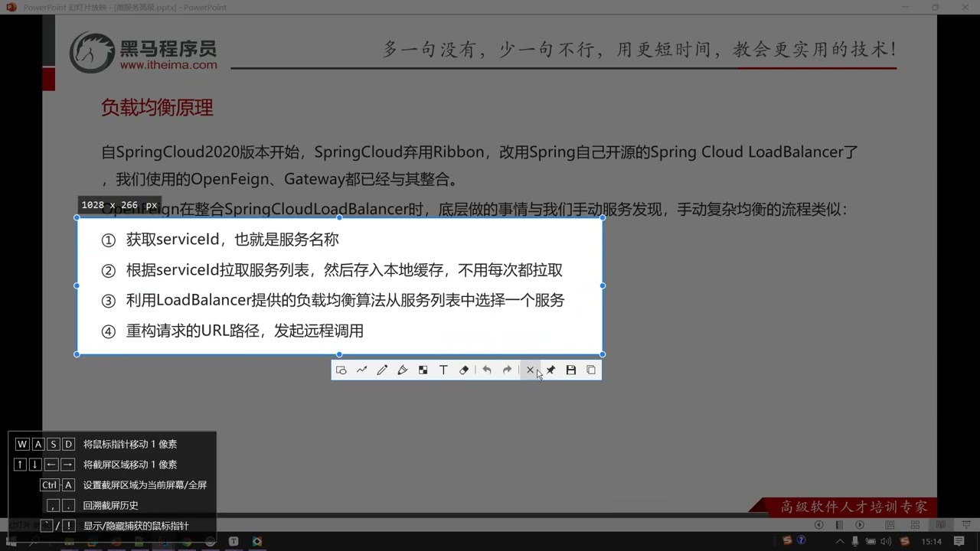Viewport: 980px width, 551px height.
Task: Copy the snip to clipboard
Action: 591,370
